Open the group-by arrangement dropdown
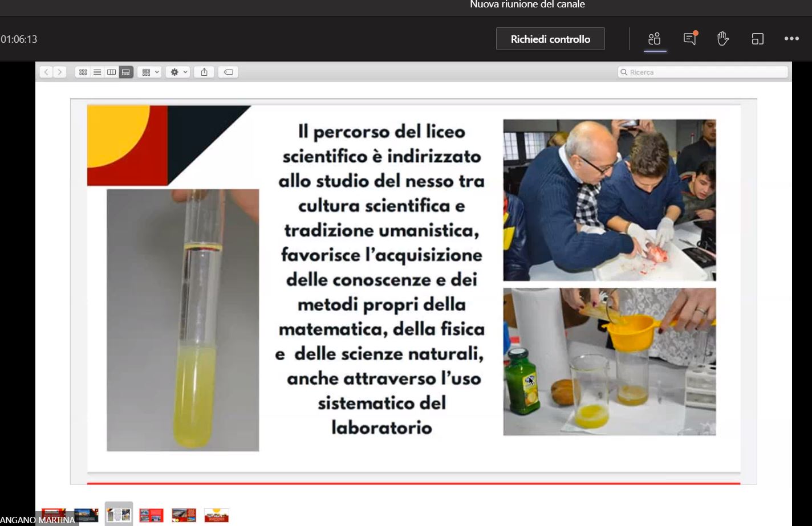The width and height of the screenshot is (812, 526). [151, 72]
